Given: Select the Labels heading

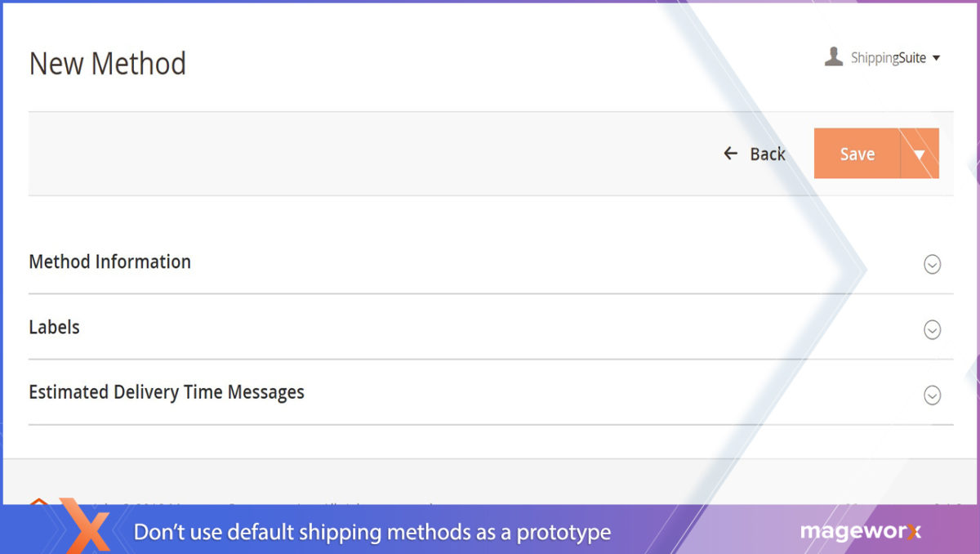Looking at the screenshot, I should point(54,327).
